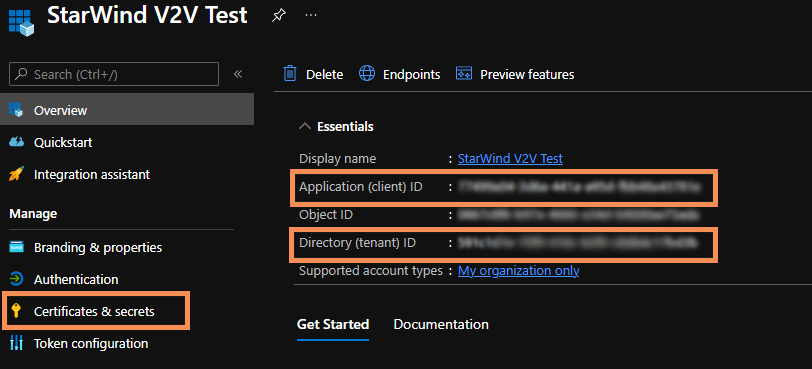Click the Endpoints globe icon
Image resolution: width=812 pixels, height=369 pixels.
click(x=367, y=73)
